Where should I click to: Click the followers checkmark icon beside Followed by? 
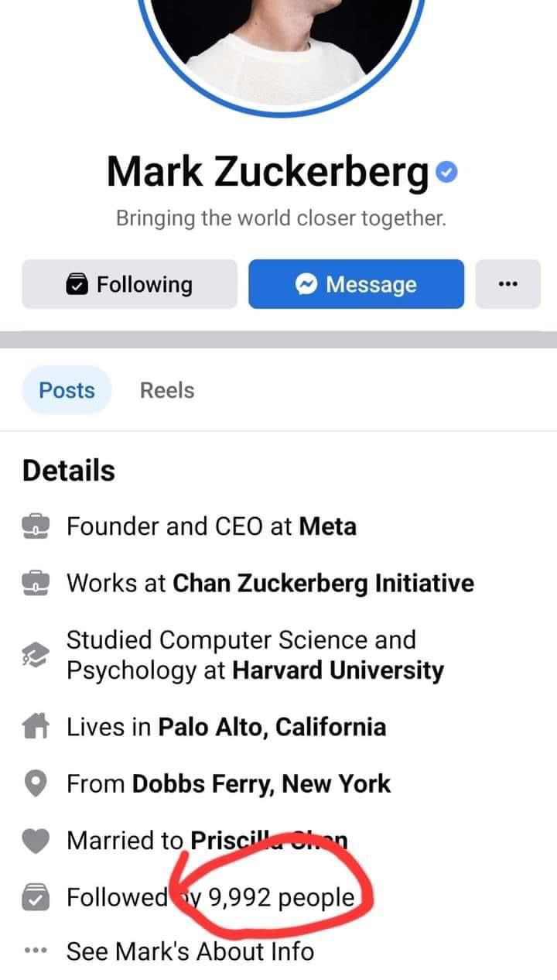pyautogui.click(x=36, y=898)
